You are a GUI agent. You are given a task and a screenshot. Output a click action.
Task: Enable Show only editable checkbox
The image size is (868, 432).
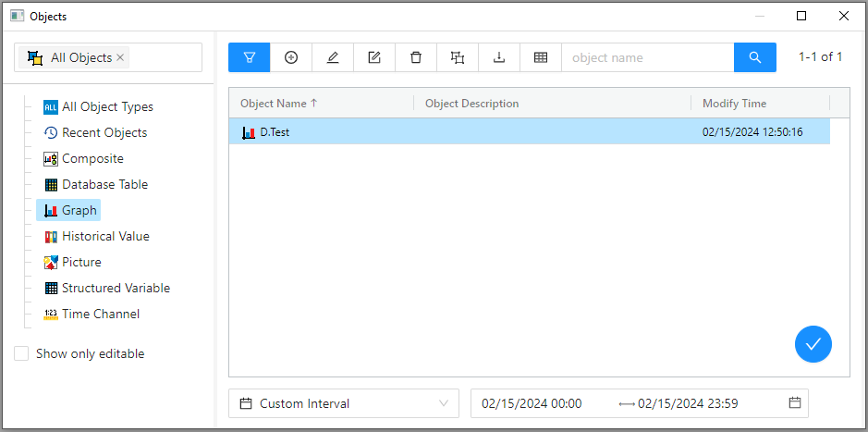(21, 353)
